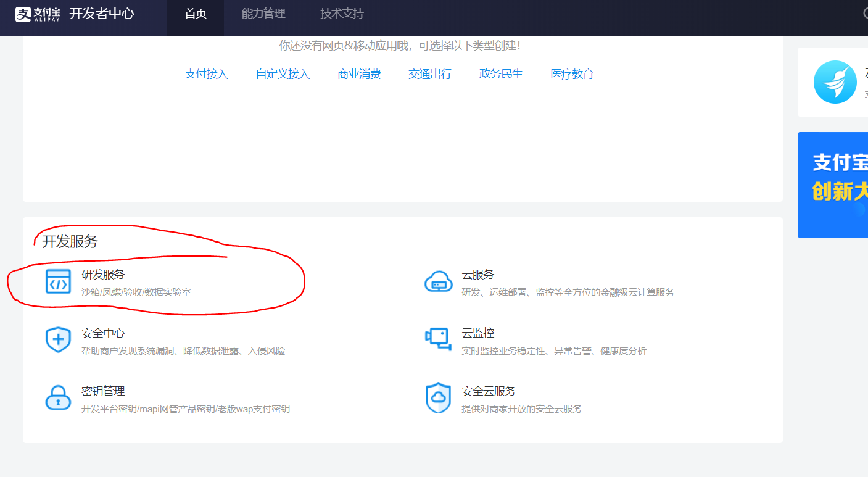Open the 研发服务 code window icon
Viewport: 868px width, 477px height.
[59, 281]
